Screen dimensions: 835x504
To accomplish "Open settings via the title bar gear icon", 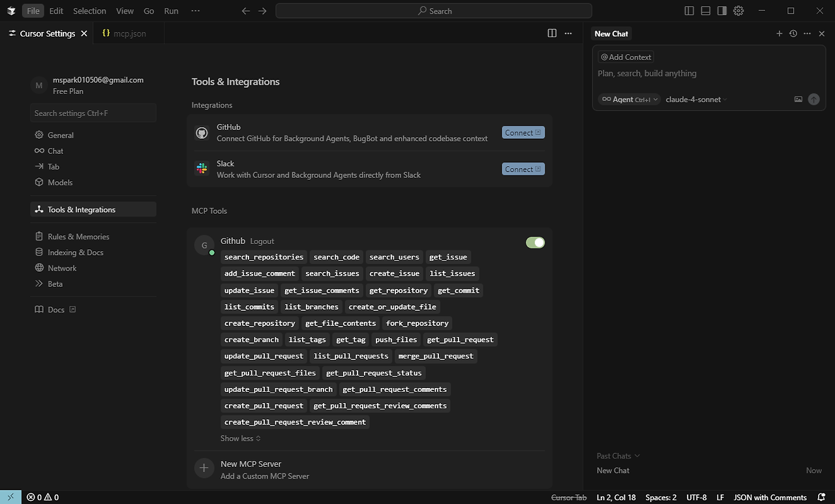I will click(x=738, y=11).
